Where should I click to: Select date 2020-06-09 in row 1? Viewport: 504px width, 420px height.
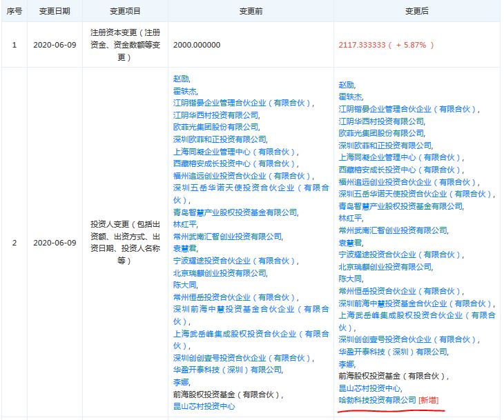click(x=55, y=45)
